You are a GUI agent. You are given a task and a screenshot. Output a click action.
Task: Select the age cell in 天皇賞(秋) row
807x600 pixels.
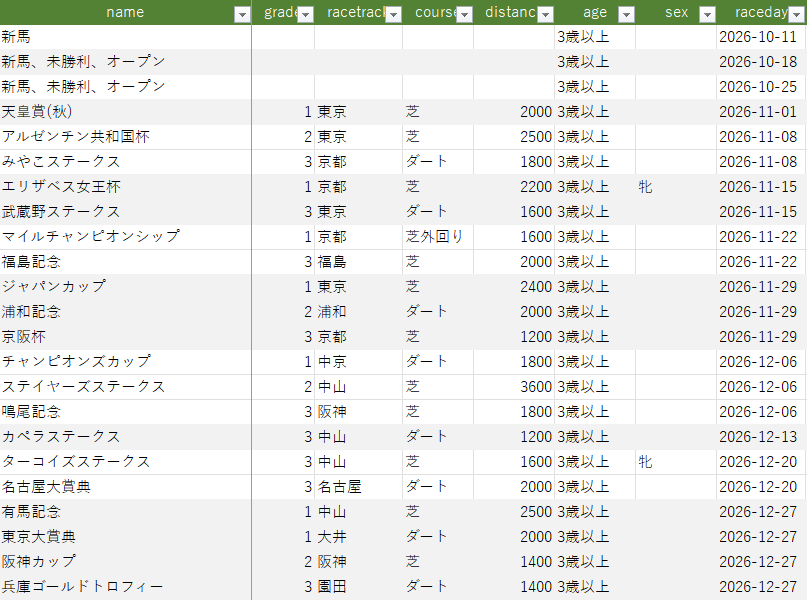pos(595,112)
